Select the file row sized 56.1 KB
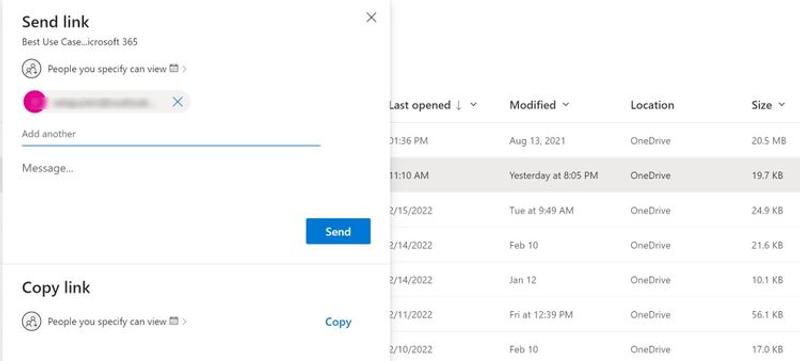This screenshot has height=361, width=800. point(594,315)
